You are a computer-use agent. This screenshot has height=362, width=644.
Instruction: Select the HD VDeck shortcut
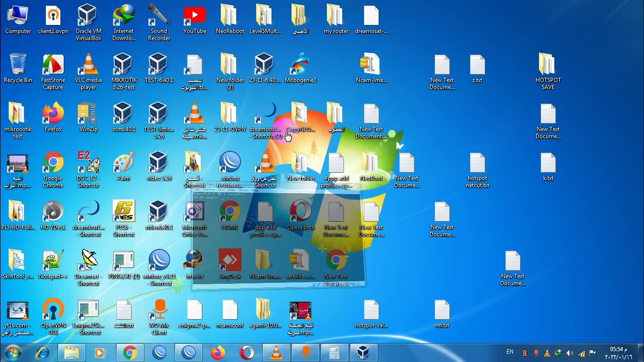53,216
